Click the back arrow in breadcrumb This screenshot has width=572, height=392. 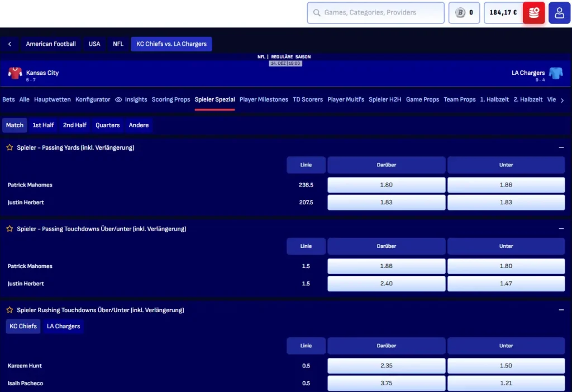point(9,44)
